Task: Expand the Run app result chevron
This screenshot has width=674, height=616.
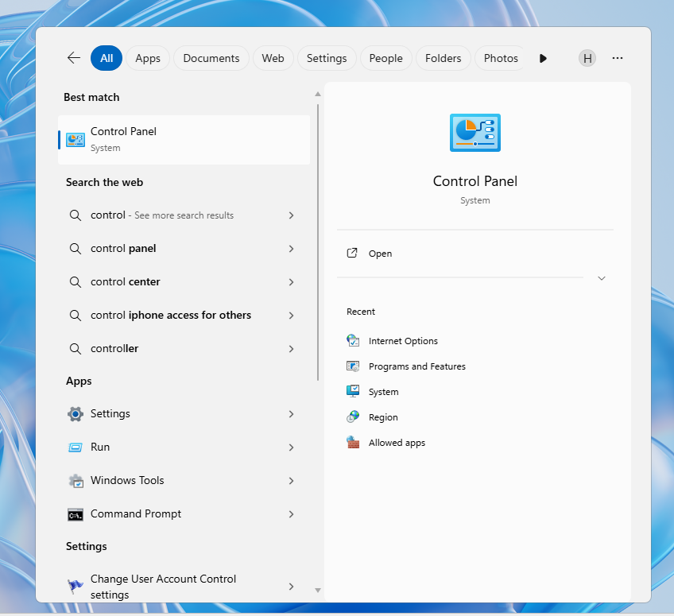Action: point(291,447)
